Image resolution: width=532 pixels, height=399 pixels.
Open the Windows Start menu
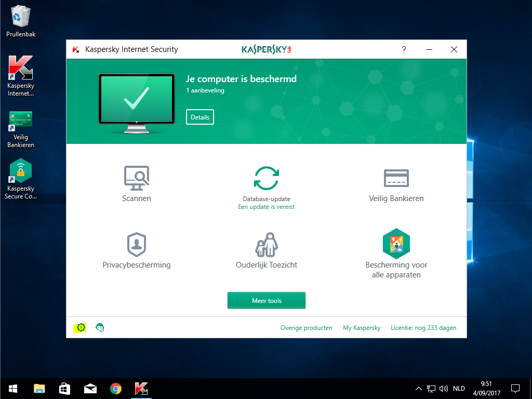tap(13, 389)
